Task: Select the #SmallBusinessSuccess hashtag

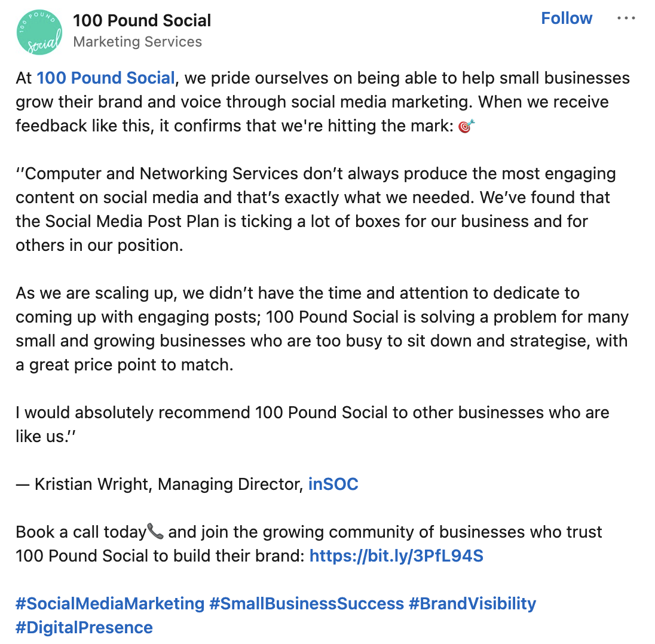Action: 307,603
